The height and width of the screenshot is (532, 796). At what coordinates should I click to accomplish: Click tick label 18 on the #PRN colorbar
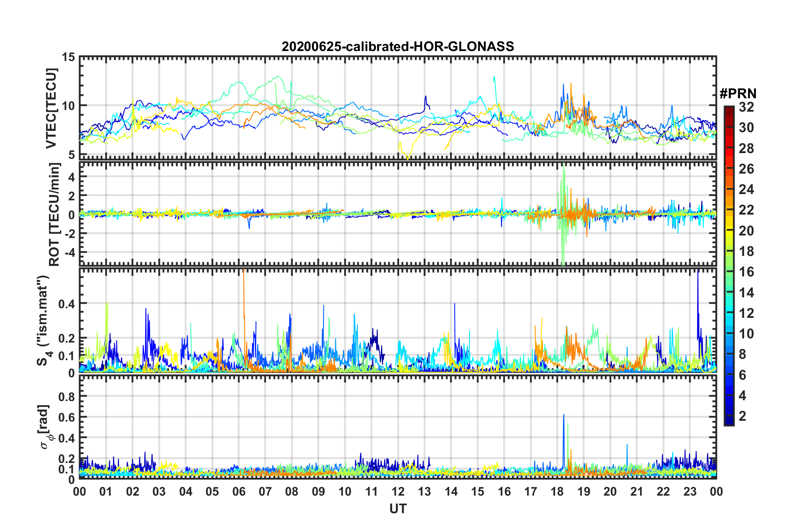point(746,251)
